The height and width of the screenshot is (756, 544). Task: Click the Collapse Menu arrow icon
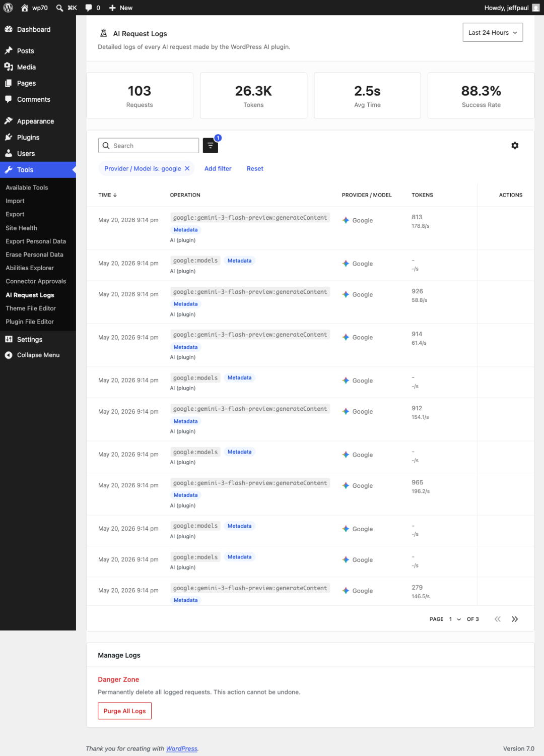[x=9, y=355]
